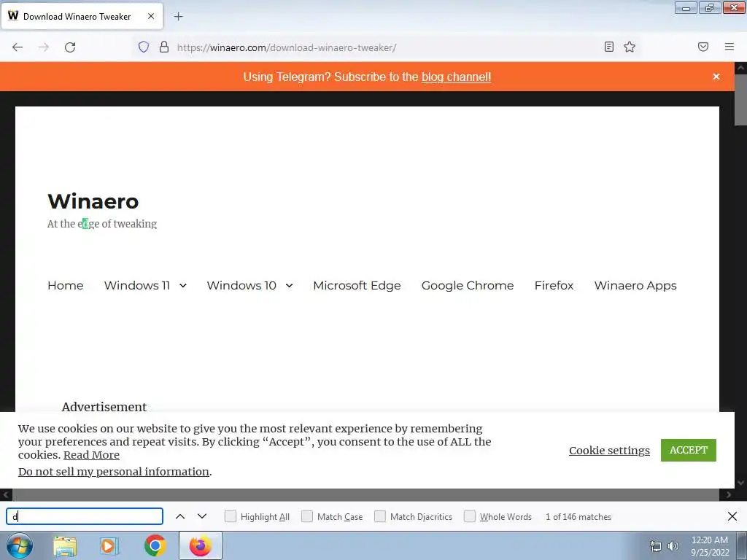Enable Match Diacritics checkbox
Screen dimensions: 747x560
[379, 516]
